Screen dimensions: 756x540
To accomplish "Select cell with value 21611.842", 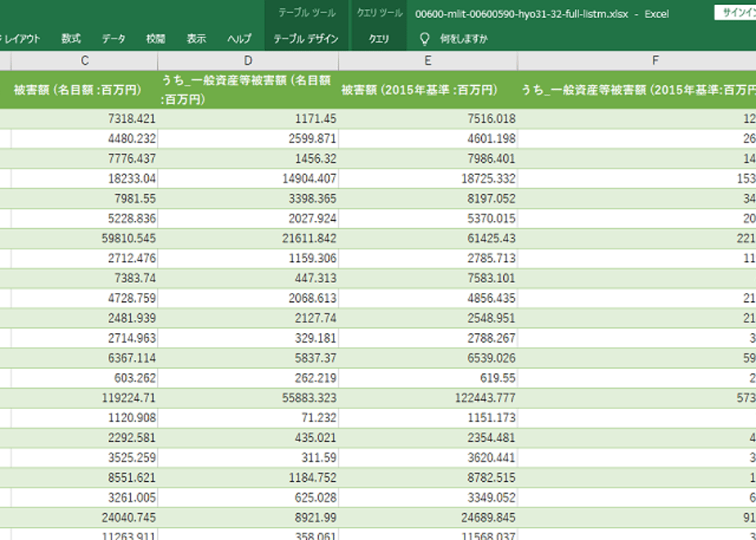I will [x=248, y=239].
